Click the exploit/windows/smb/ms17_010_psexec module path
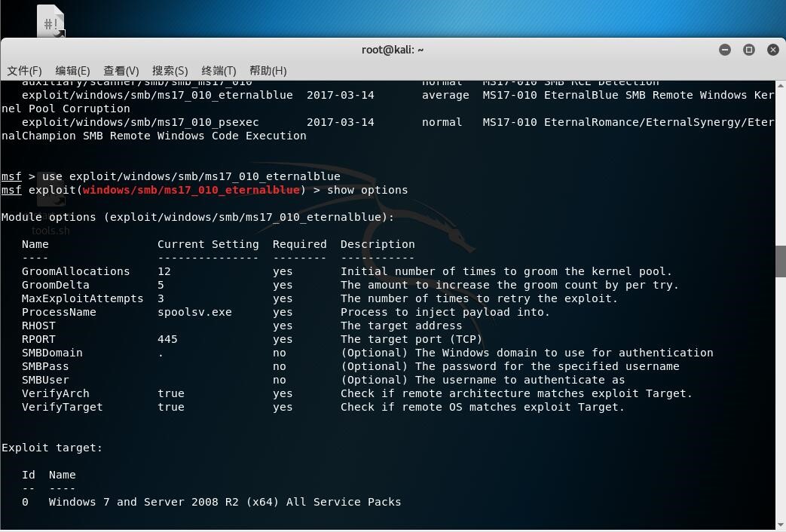Screen dimensions: 786x532 tap(140, 122)
